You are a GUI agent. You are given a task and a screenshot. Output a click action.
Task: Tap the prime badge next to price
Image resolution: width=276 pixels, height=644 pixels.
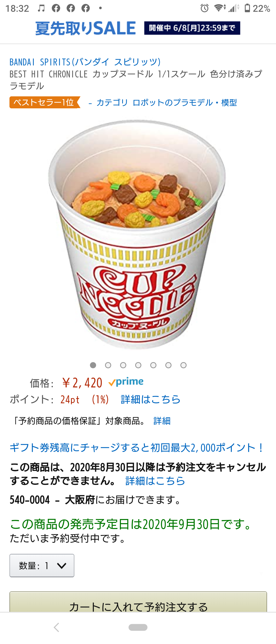tap(126, 382)
